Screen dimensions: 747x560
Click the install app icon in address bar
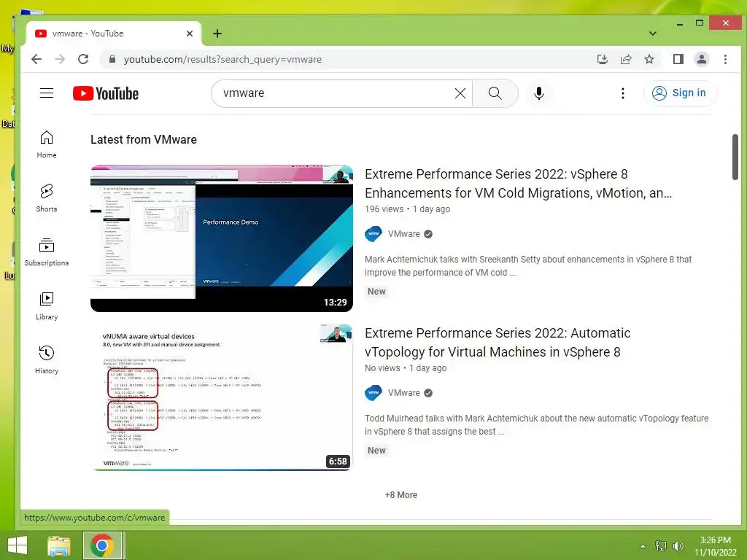point(602,59)
